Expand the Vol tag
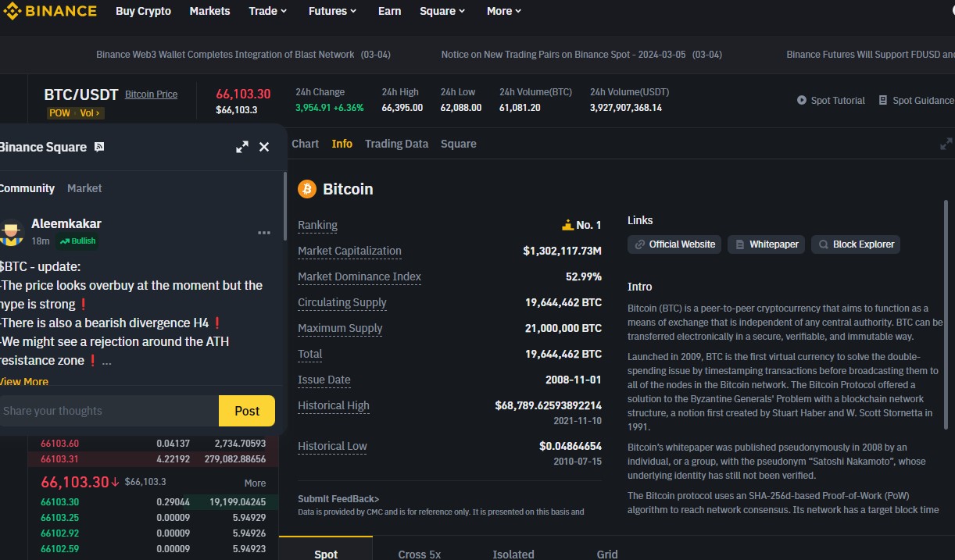Image resolution: width=955 pixels, height=560 pixels. tap(90, 113)
